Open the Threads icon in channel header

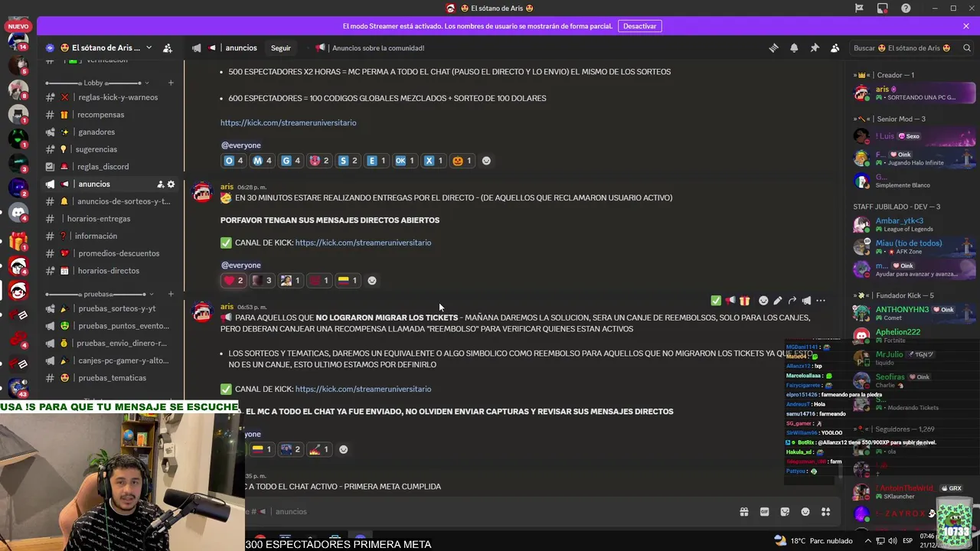(x=773, y=47)
